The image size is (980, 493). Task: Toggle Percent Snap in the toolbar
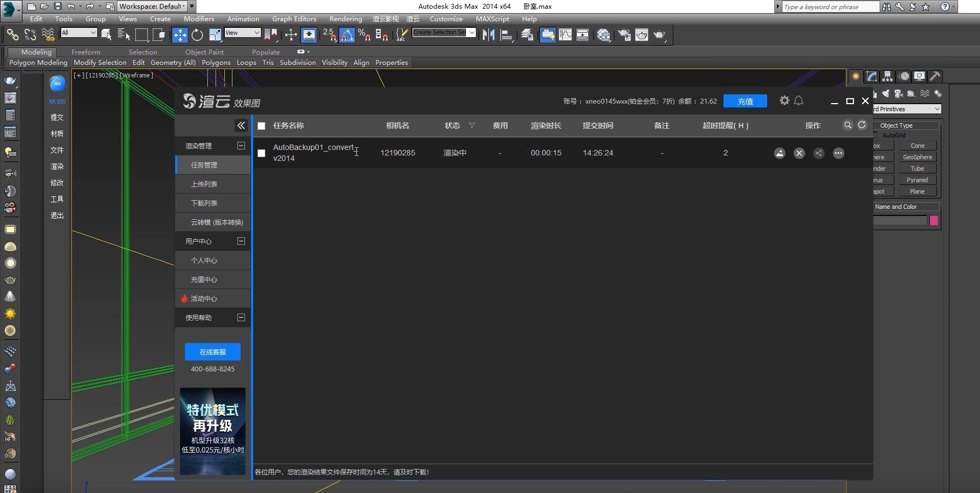(364, 35)
